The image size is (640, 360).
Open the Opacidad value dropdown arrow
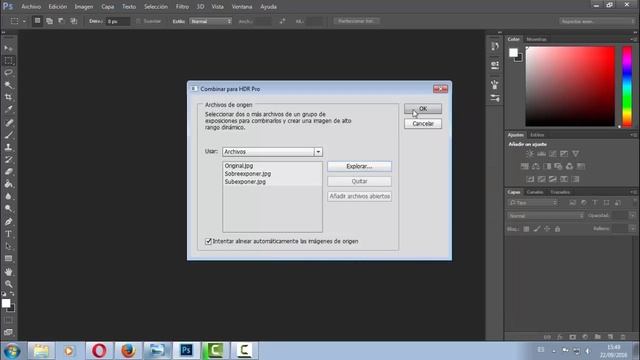tap(632, 216)
